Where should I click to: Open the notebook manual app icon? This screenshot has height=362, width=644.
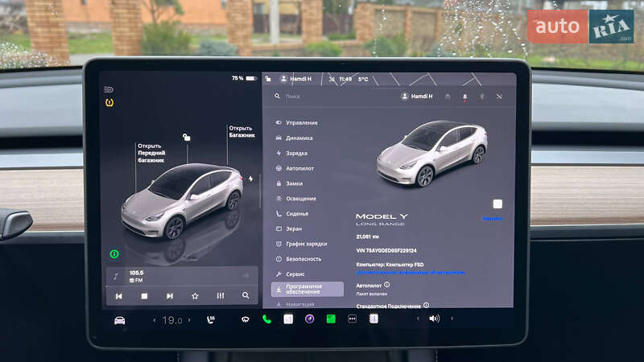click(x=374, y=319)
